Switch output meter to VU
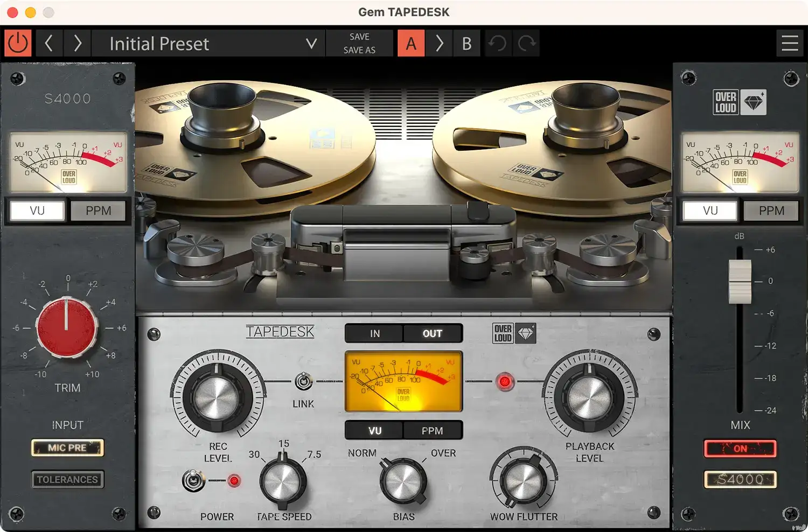The width and height of the screenshot is (808, 532). pyautogui.click(x=710, y=211)
